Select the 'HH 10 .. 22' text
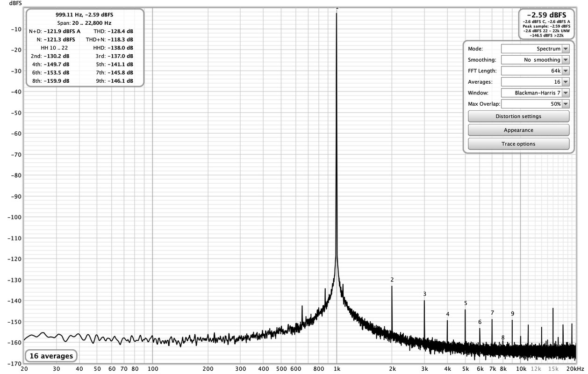Viewport: 588px width, 374px height. [54, 48]
